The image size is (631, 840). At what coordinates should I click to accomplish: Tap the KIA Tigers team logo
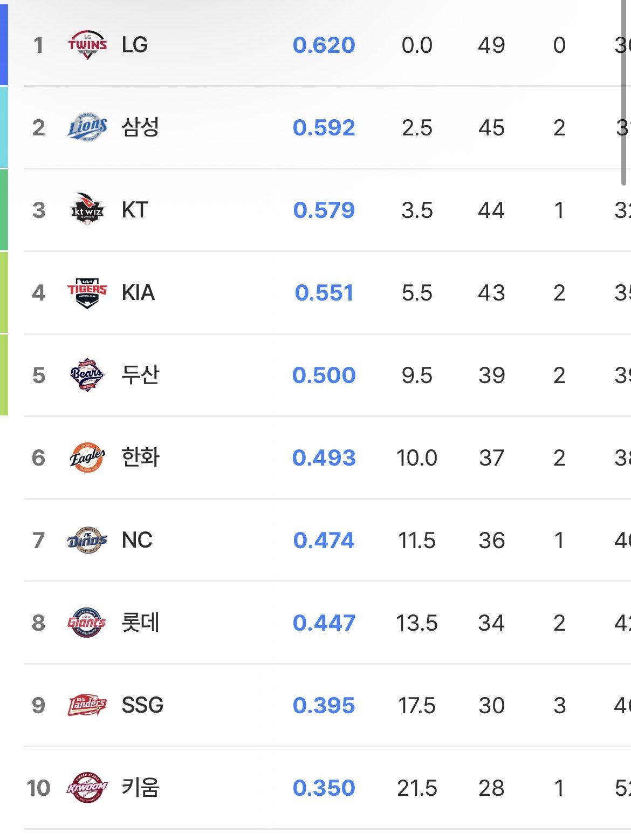87,293
